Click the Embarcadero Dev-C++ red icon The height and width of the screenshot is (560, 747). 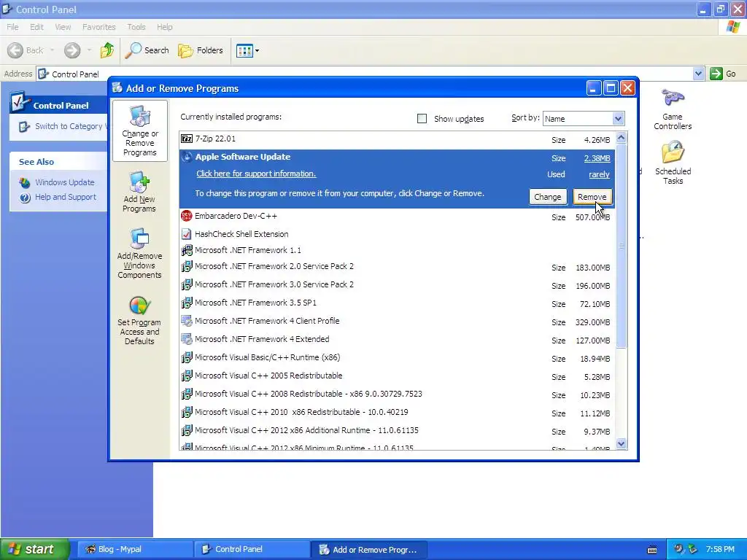[187, 216]
